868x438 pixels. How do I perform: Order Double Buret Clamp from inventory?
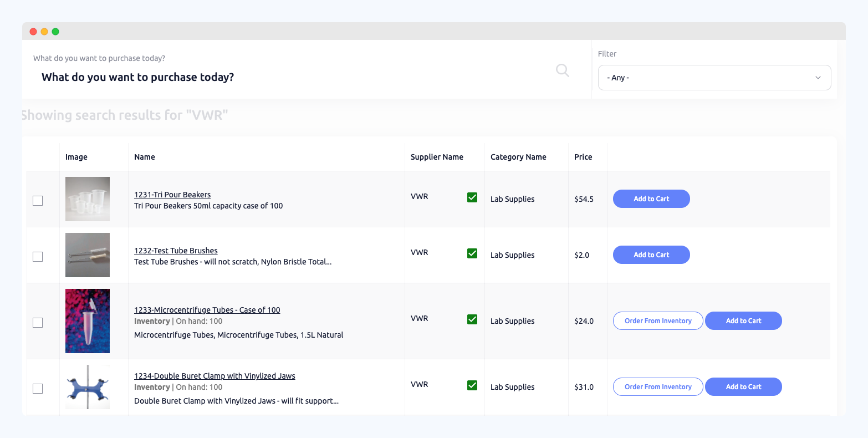658,386
